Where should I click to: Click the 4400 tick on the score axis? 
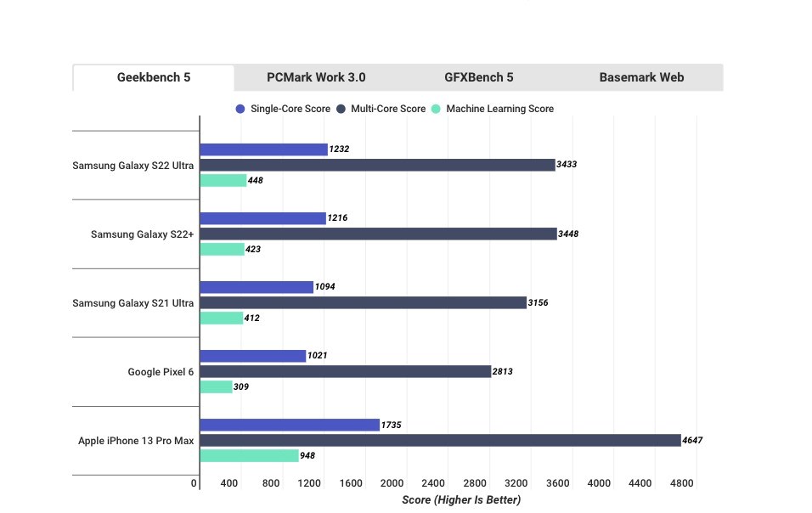pos(640,483)
